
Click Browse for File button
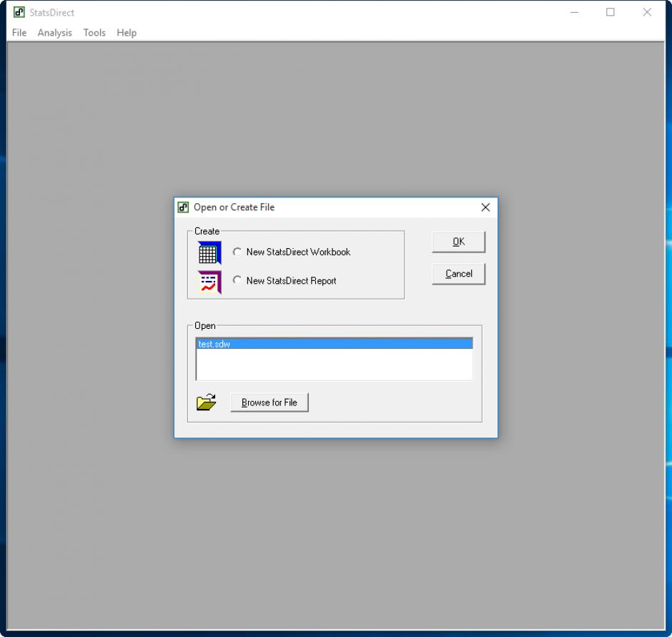point(269,403)
